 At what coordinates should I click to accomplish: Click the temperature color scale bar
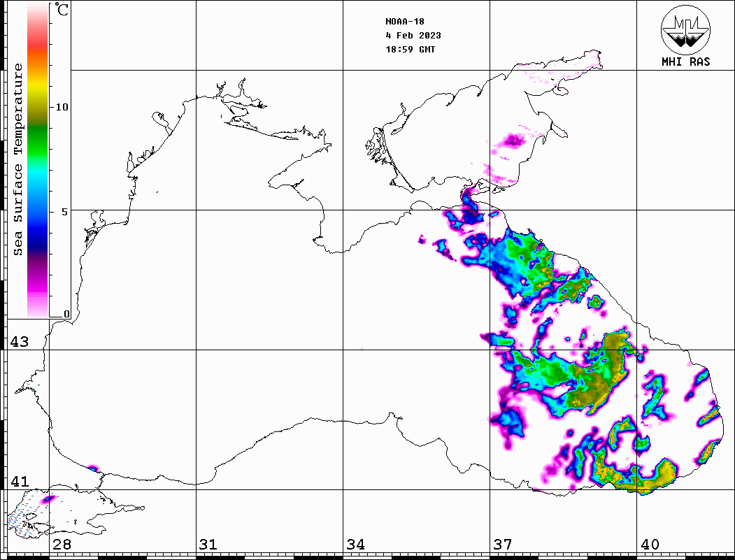(38, 160)
